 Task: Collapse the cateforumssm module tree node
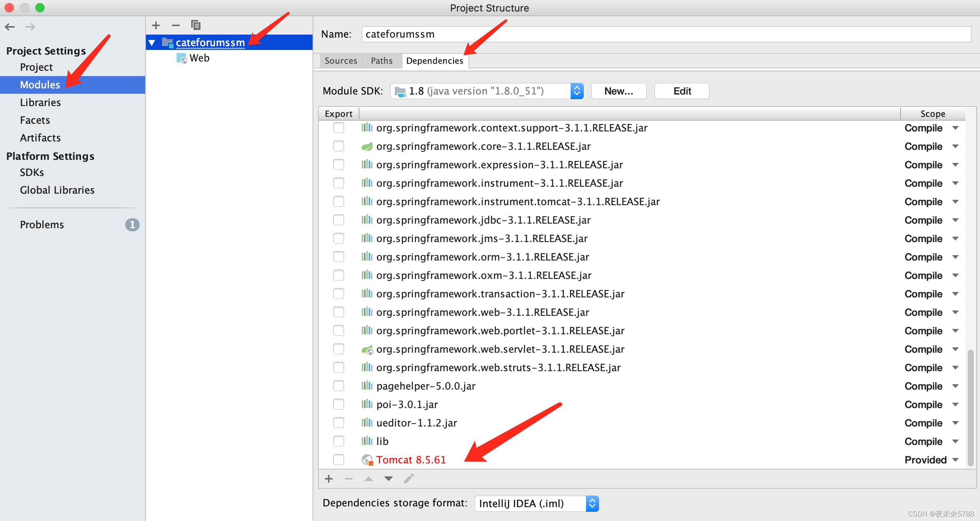(152, 43)
